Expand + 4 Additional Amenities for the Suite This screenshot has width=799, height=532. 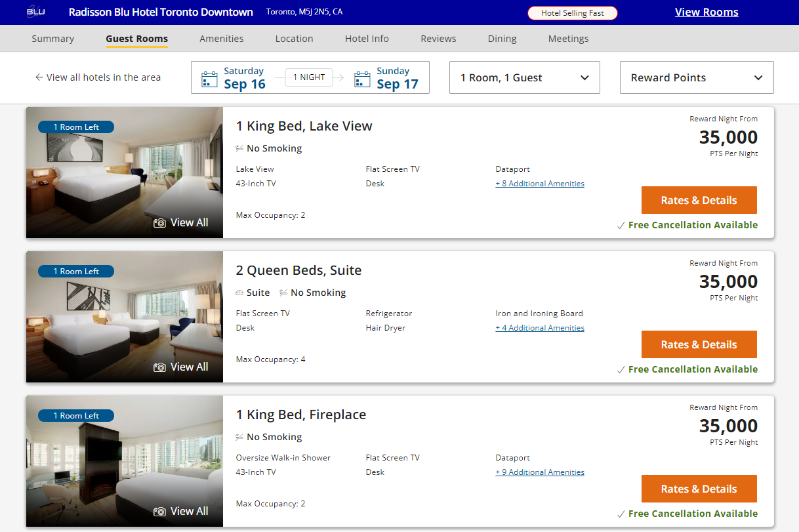click(540, 327)
